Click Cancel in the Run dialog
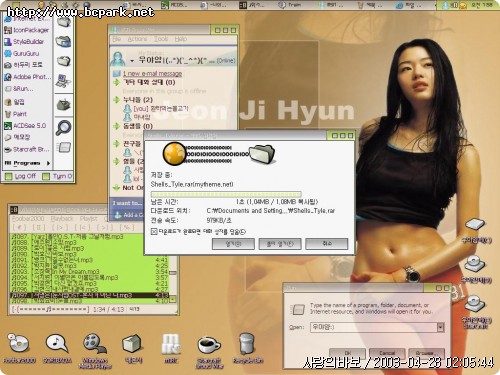 pyautogui.click(x=387, y=353)
